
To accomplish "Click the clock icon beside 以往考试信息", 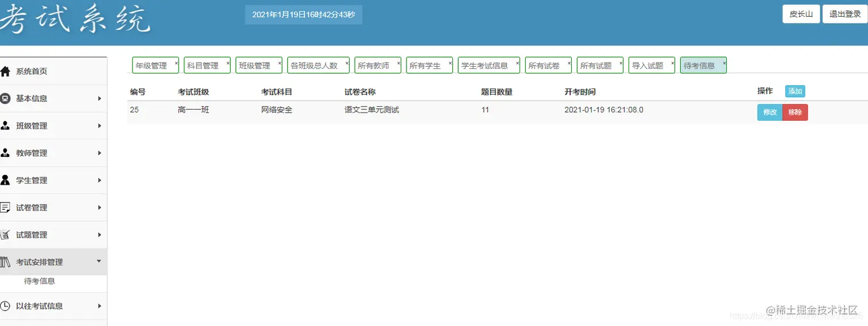I will click(5, 306).
